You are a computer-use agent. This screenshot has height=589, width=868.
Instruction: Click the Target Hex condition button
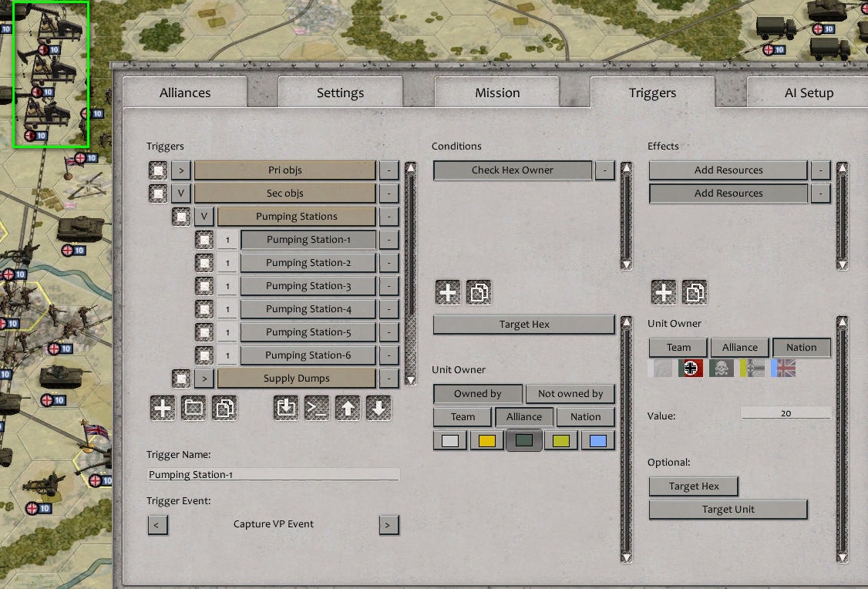click(x=524, y=325)
